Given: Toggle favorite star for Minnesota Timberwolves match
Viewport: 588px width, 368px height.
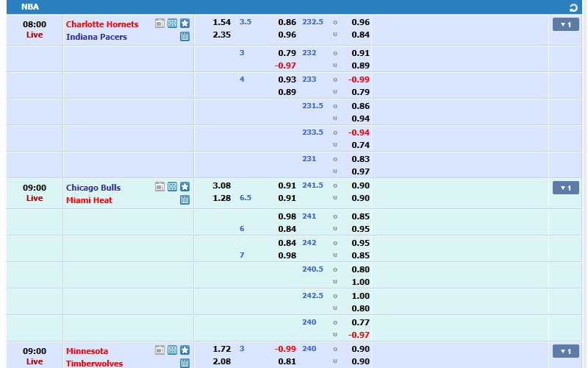Looking at the screenshot, I should [x=185, y=350].
